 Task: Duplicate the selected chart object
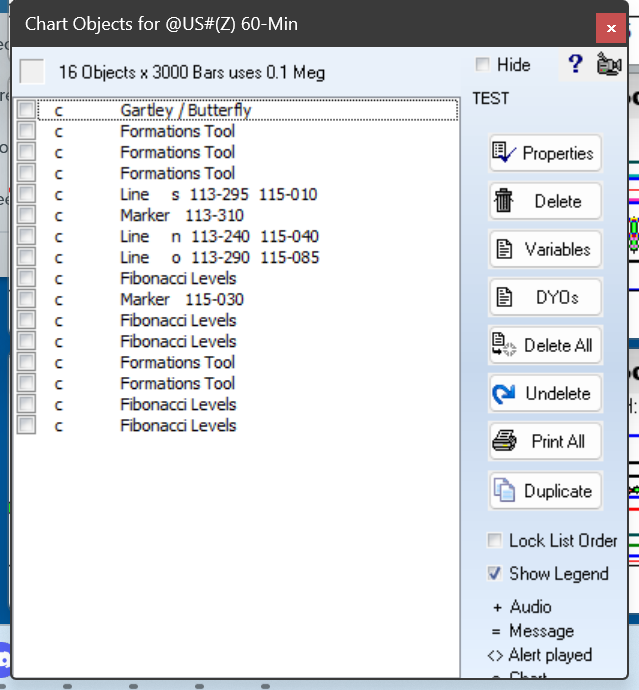[545, 491]
